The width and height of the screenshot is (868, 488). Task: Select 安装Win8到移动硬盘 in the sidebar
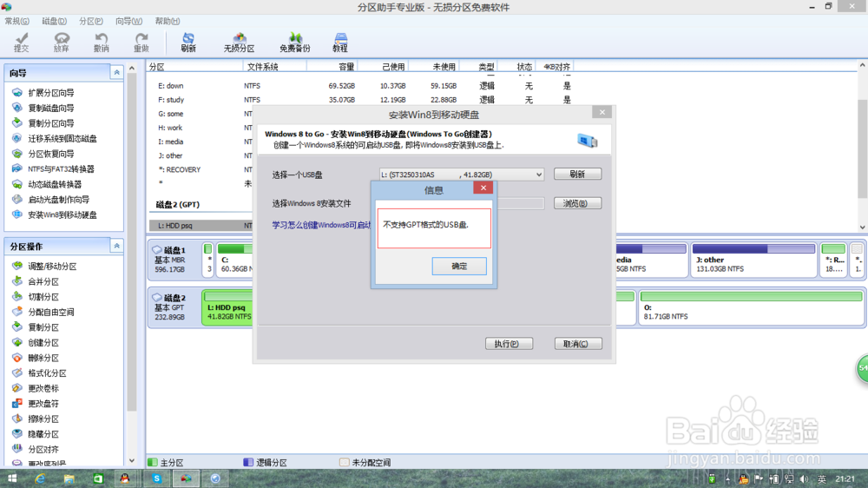[62, 215]
